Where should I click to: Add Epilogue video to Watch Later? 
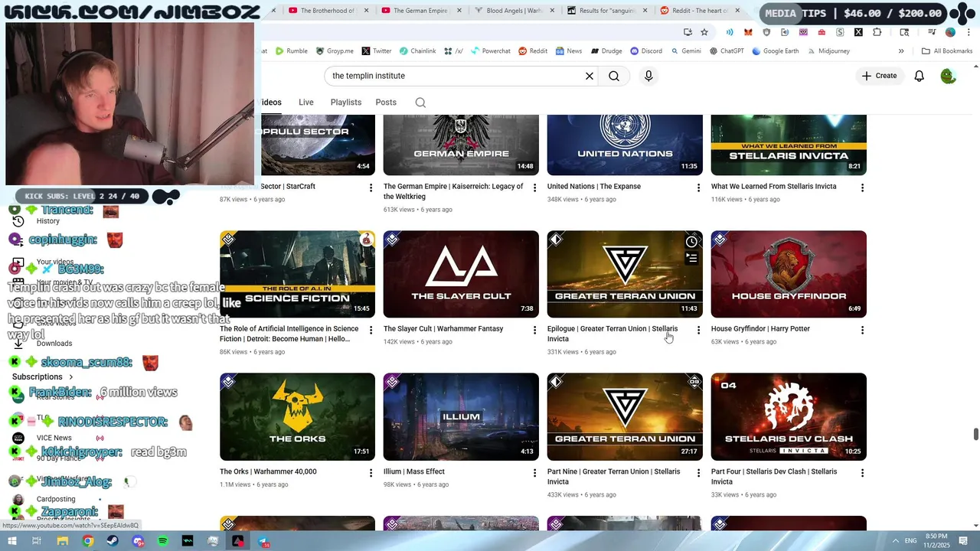click(x=691, y=242)
